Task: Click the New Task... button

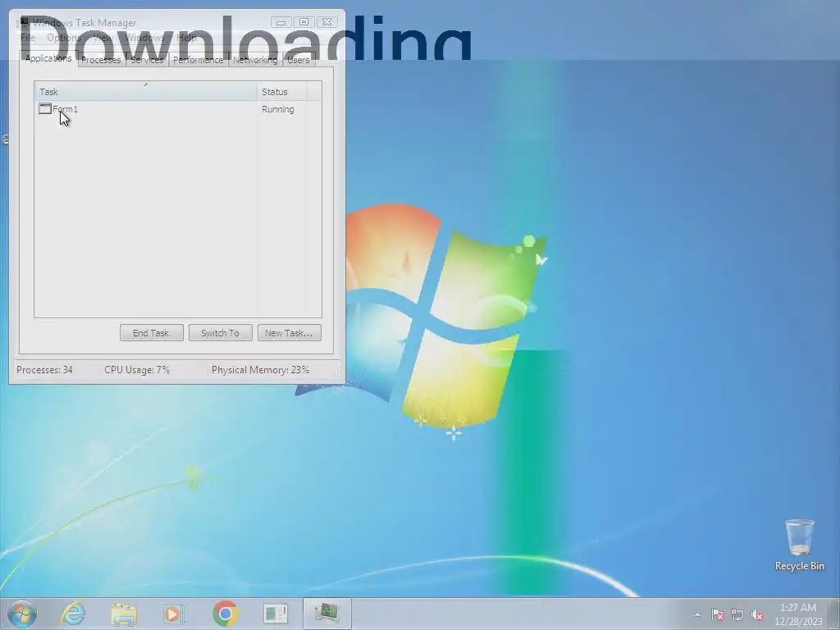Action: pos(289,333)
